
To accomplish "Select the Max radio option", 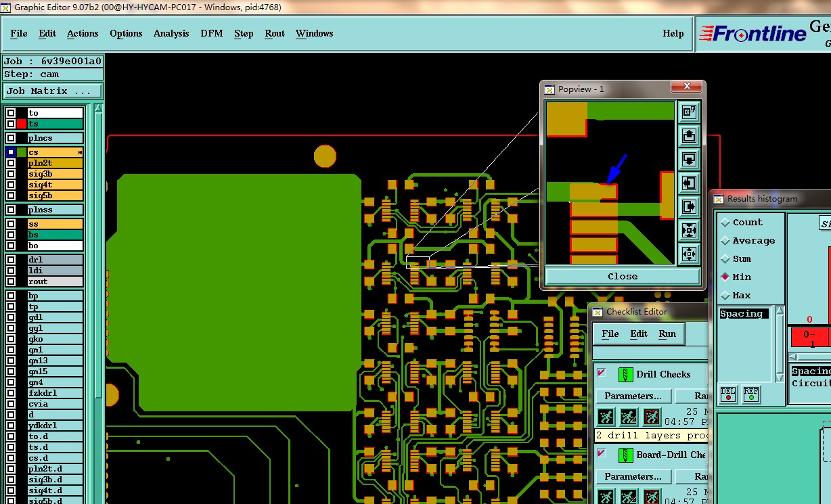I will pos(736,295).
